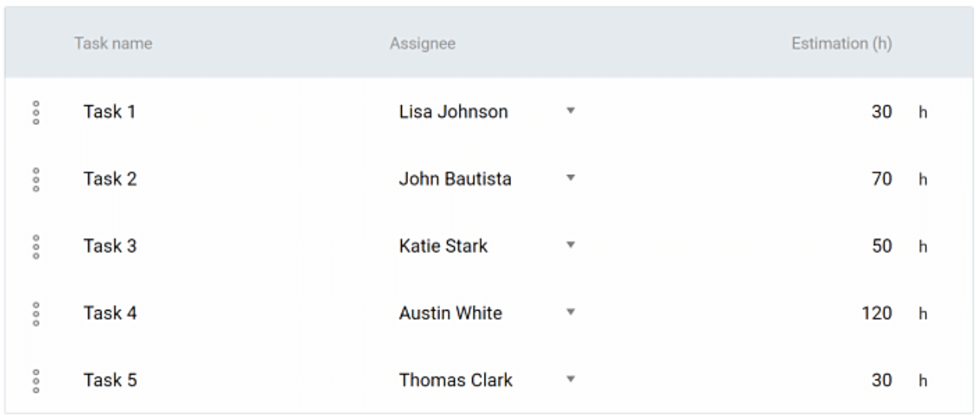This screenshot has width=980, height=420.
Task: Select the Task 5 name field
Action: [x=110, y=380]
